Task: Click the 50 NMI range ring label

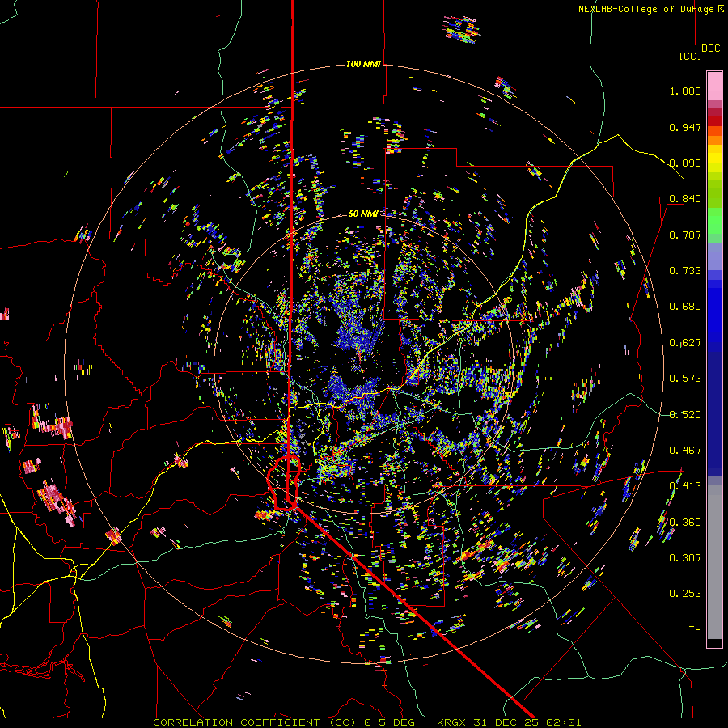Action: click(363, 214)
